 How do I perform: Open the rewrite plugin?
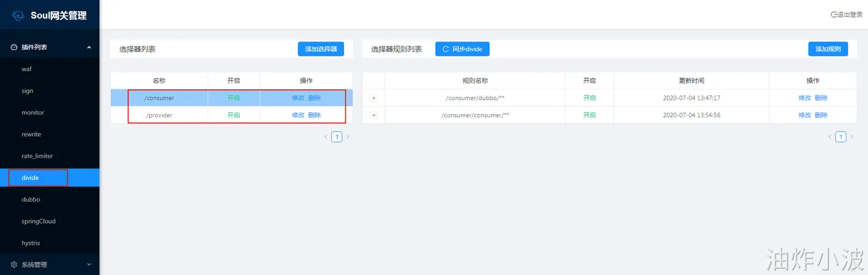(x=50, y=134)
